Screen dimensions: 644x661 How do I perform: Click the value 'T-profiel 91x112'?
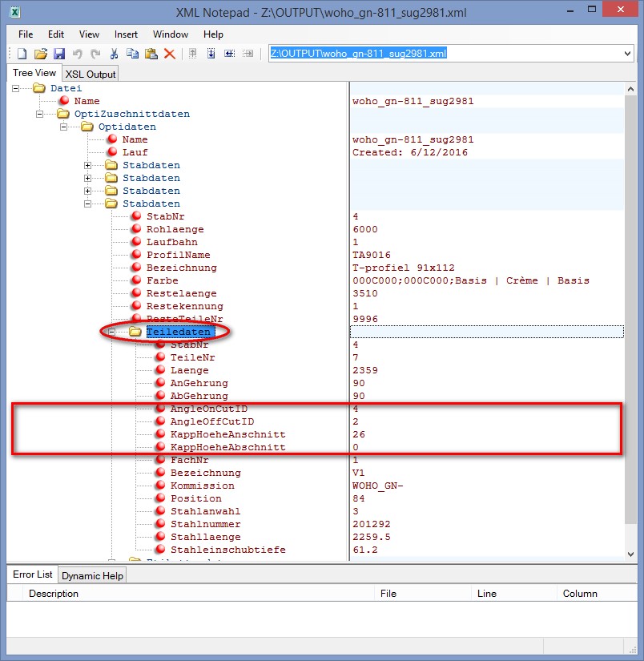click(x=404, y=268)
